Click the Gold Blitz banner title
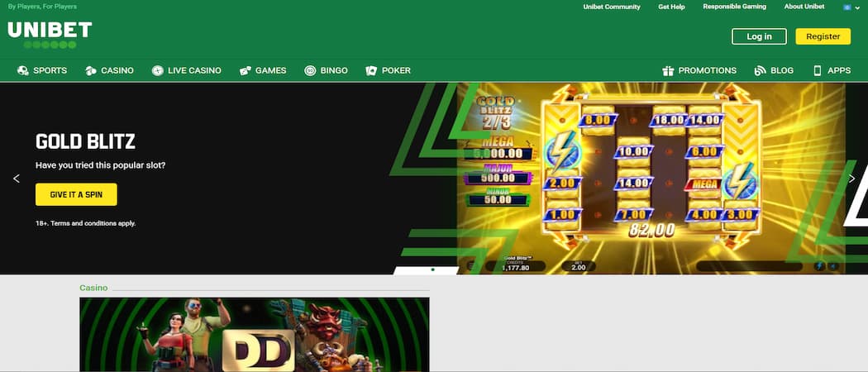Viewport: 868px width, 372px height. coord(85,142)
